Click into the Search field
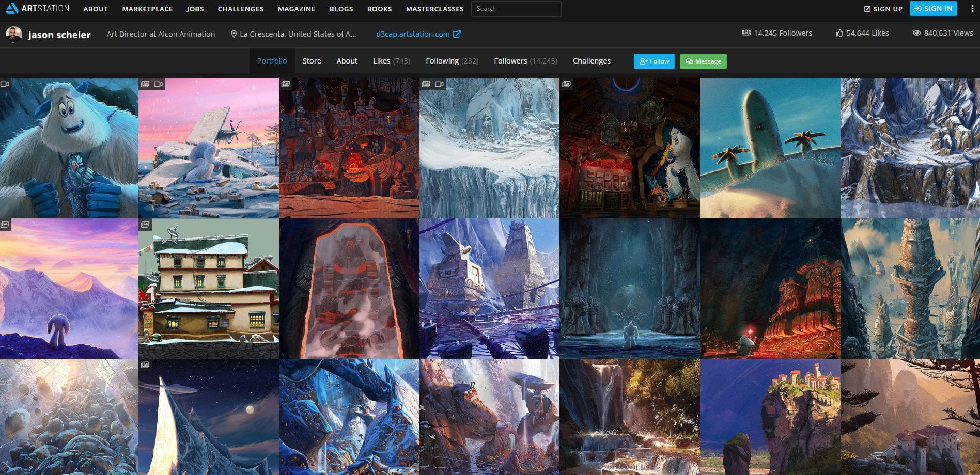The width and height of the screenshot is (980, 475). 516,9
